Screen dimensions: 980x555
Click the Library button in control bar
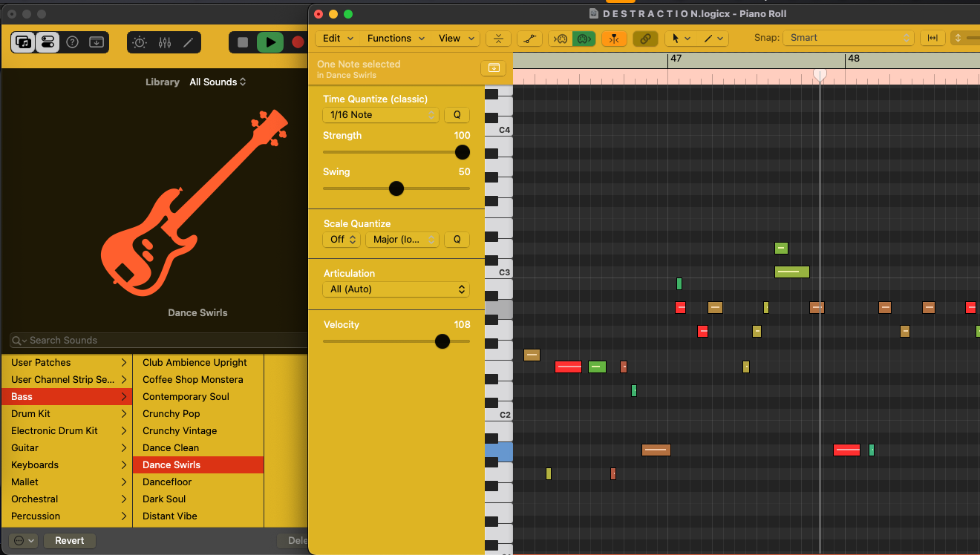pos(24,42)
